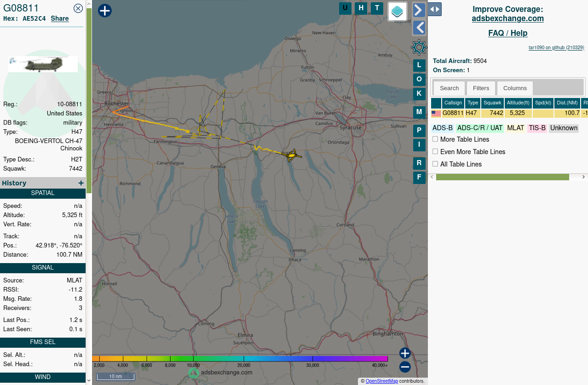
Task: Open the FAQ / Help link
Action: (508, 33)
